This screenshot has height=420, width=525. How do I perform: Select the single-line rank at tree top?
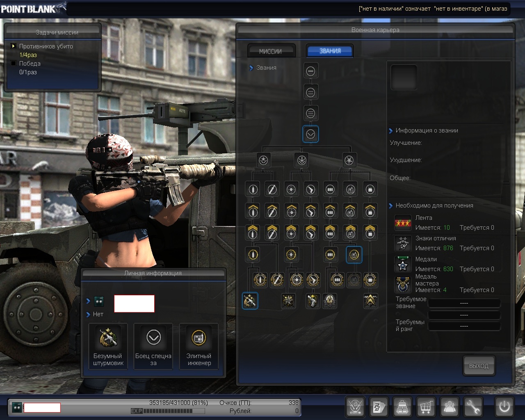(x=310, y=71)
